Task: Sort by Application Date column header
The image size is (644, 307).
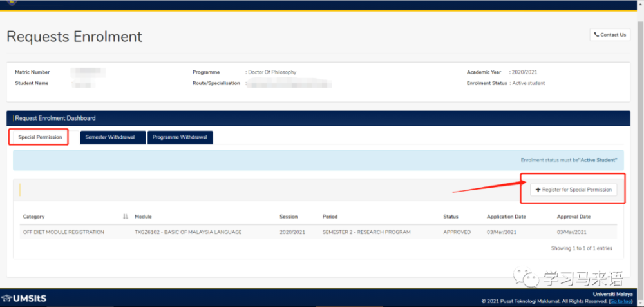Action: 506,217
